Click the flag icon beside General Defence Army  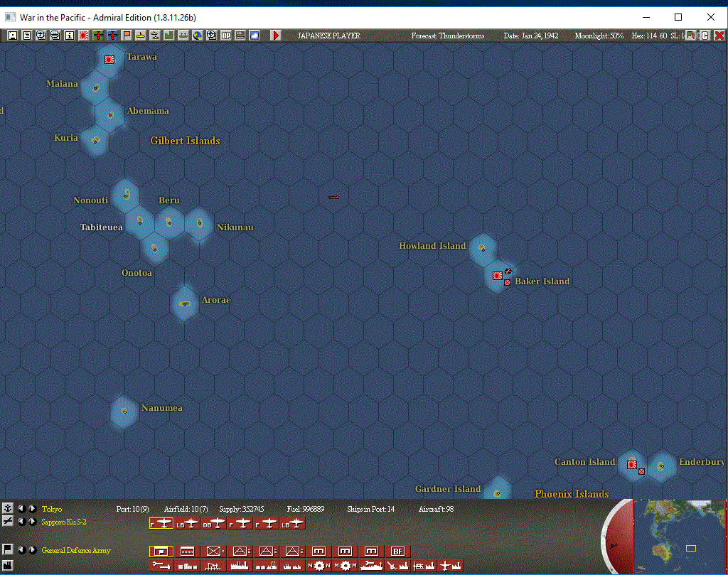click(x=7, y=549)
